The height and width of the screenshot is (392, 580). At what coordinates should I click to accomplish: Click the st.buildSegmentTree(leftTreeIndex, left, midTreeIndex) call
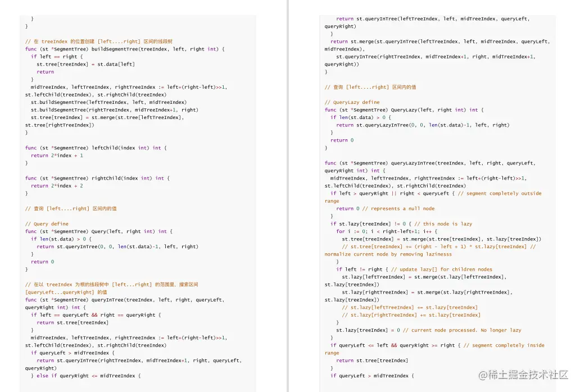click(x=109, y=102)
